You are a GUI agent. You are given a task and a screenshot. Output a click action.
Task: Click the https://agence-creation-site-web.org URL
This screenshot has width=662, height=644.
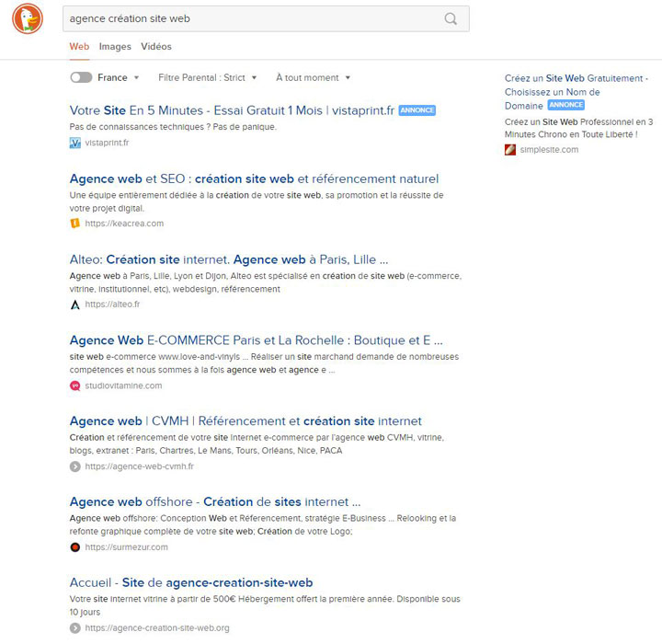click(x=157, y=628)
